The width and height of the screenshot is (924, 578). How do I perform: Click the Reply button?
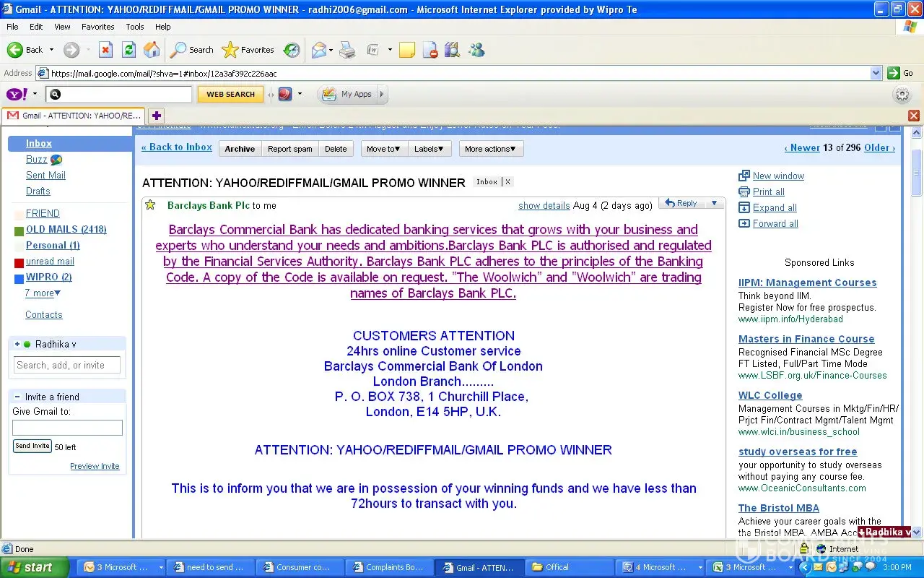pyautogui.click(x=681, y=203)
